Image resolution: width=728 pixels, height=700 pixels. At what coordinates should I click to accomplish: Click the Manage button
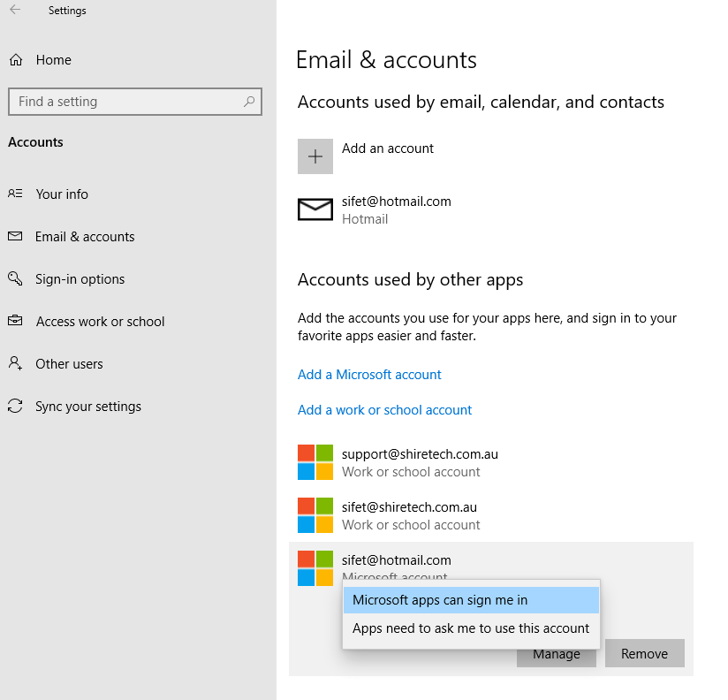pos(557,656)
